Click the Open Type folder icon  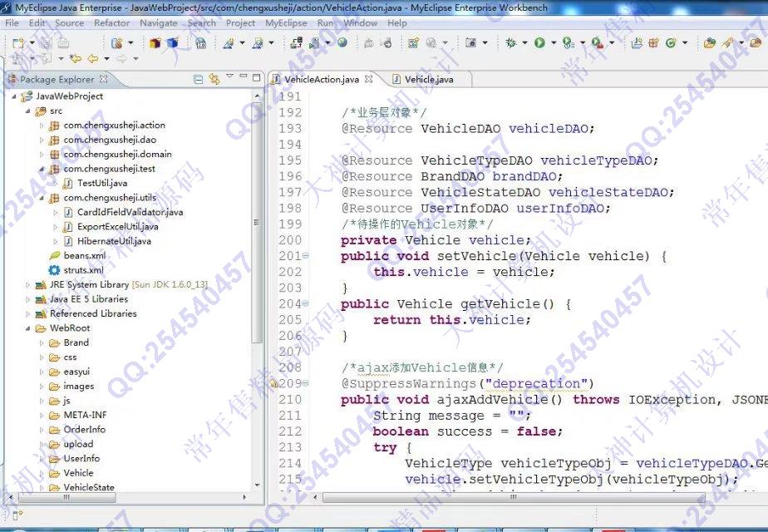click(x=709, y=43)
